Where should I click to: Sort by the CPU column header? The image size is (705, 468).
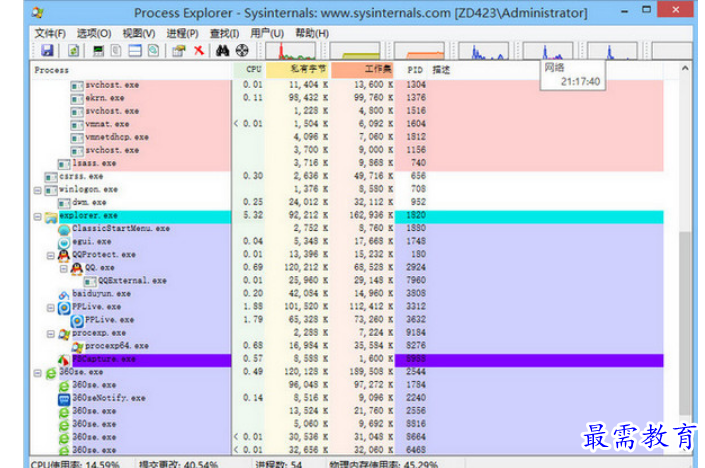tap(249, 70)
